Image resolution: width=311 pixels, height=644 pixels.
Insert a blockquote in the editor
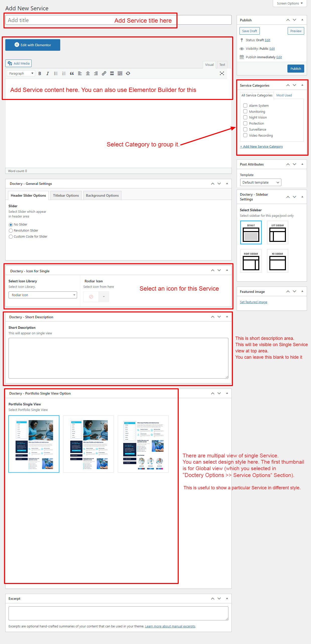72,73
